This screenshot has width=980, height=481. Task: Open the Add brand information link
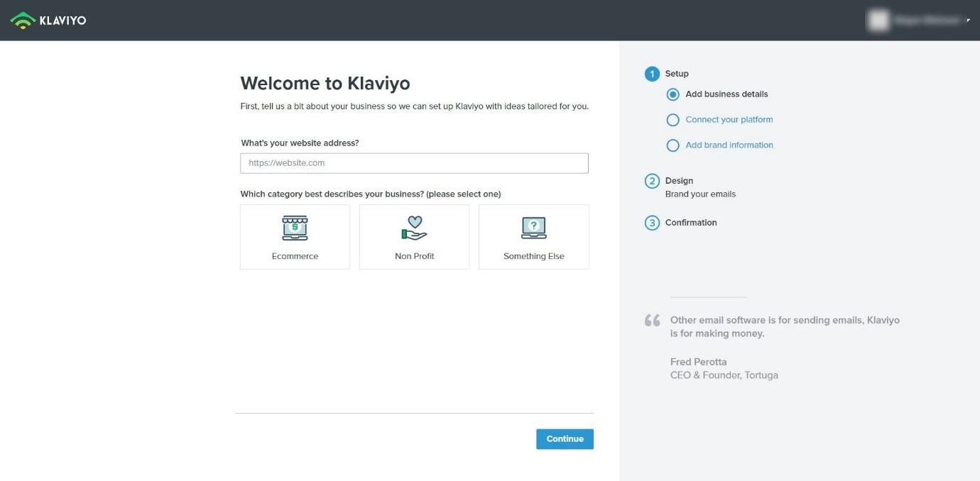point(729,145)
